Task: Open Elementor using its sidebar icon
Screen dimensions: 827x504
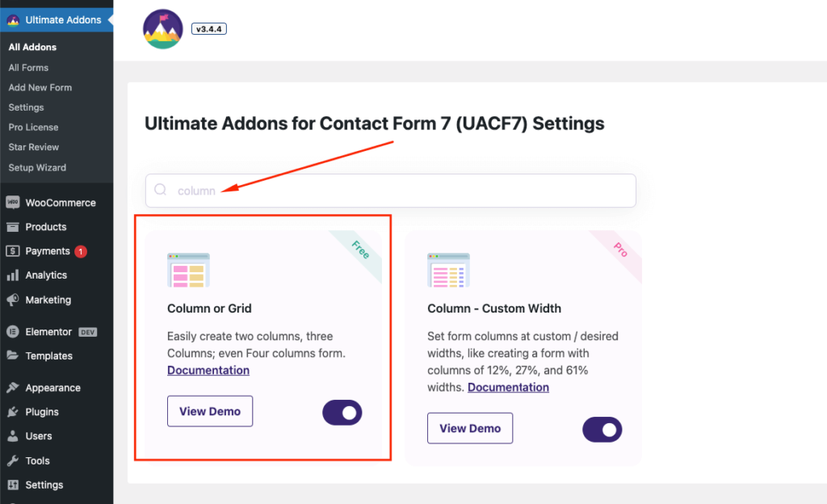Action: [x=12, y=331]
